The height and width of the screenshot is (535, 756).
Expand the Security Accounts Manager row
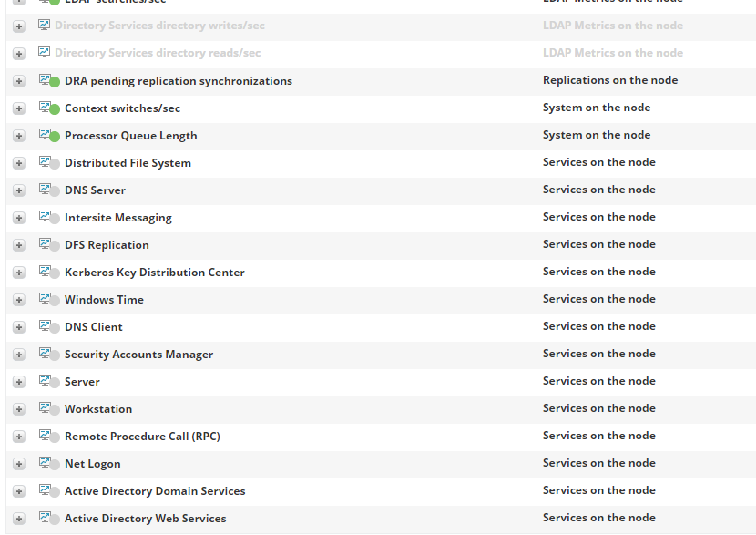click(x=19, y=355)
